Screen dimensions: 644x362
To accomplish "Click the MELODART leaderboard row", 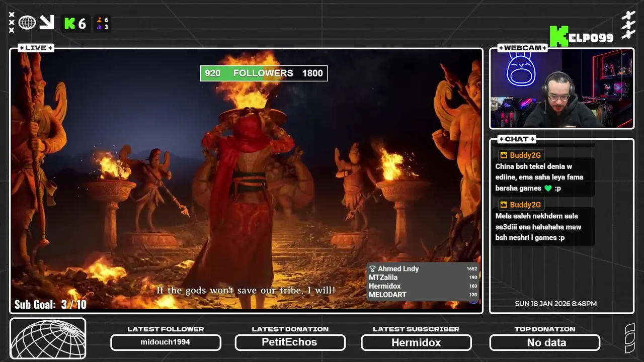I will pos(423,295).
